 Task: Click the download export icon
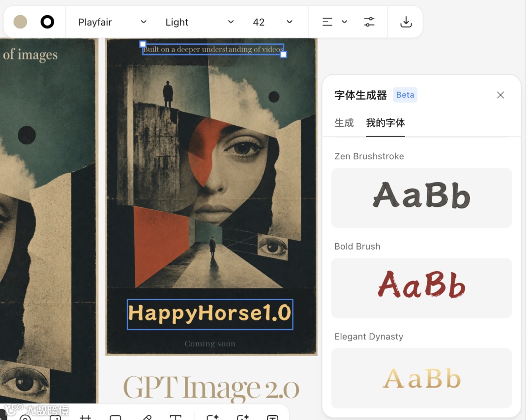[406, 22]
